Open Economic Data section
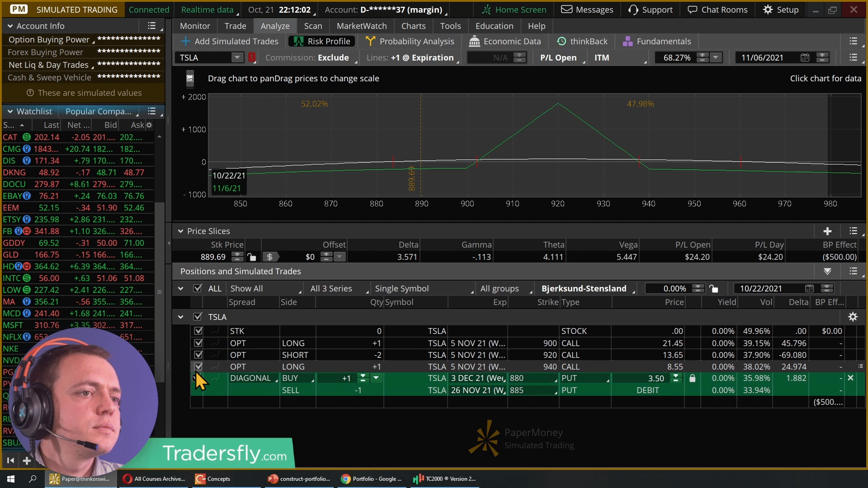 pyautogui.click(x=505, y=41)
